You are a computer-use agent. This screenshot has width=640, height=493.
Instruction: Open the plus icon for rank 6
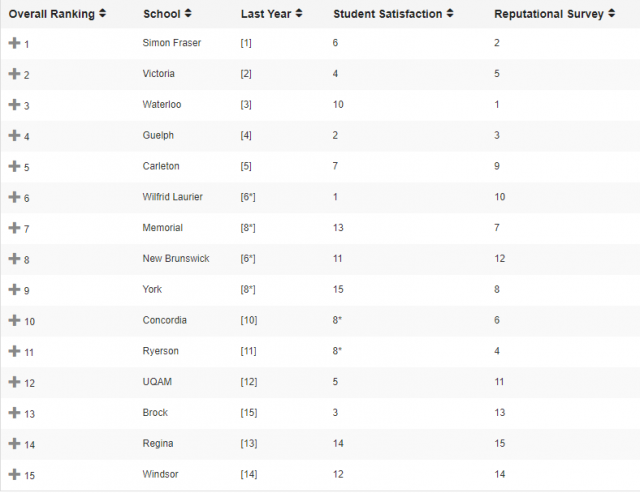coord(14,197)
